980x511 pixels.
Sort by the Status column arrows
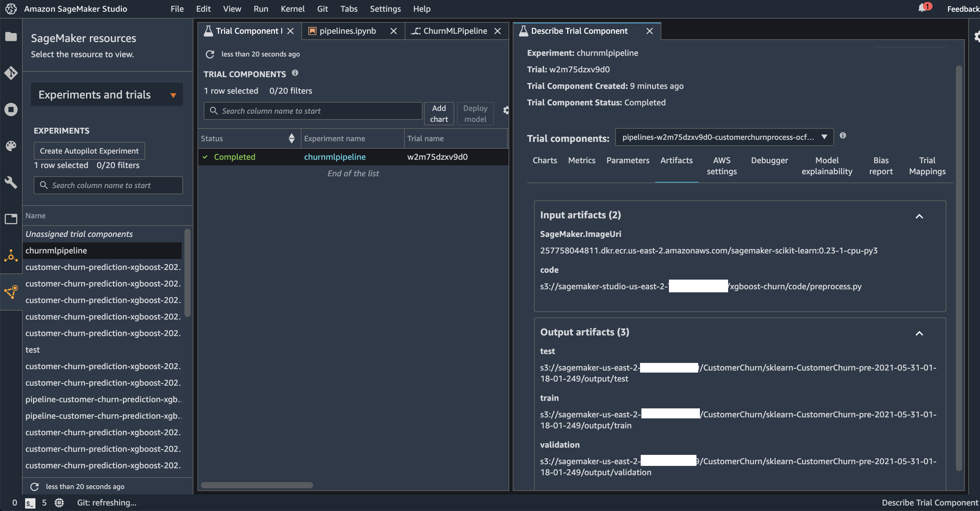pos(291,138)
